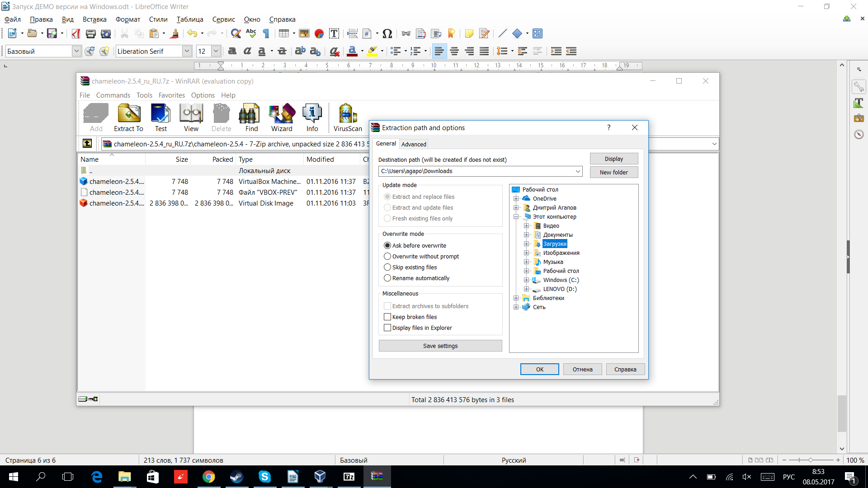Screen dimensions: 868x488
Task: Launch the Wizard in WinRAR
Action: (282, 117)
